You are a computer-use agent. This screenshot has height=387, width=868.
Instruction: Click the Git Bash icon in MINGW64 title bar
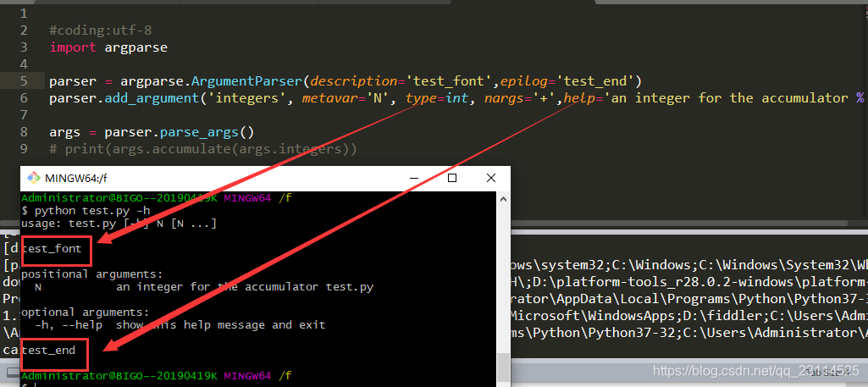tap(34, 179)
